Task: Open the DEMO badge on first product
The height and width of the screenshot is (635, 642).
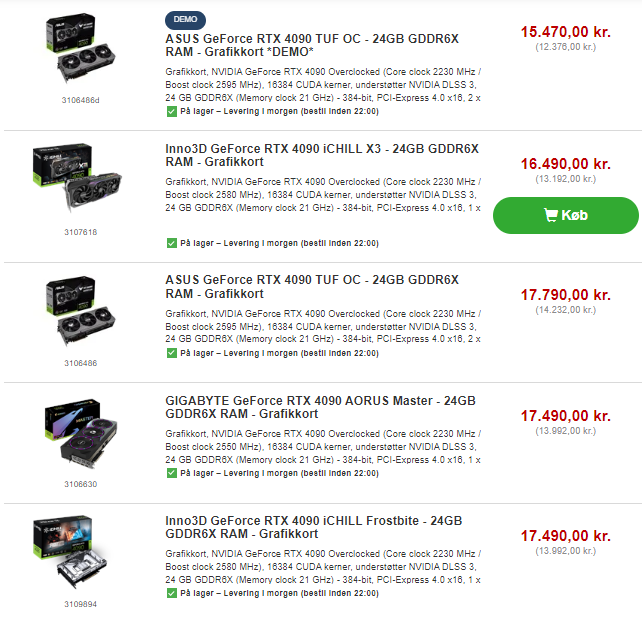Action: [x=185, y=20]
